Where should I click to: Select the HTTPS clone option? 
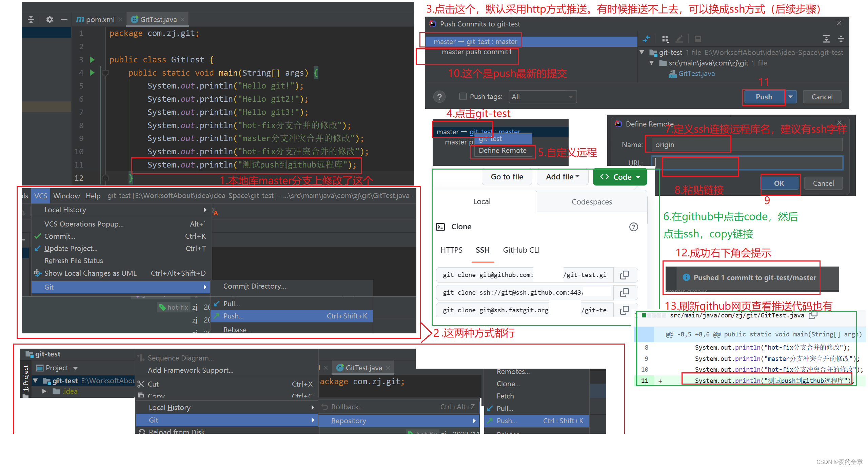(x=451, y=250)
